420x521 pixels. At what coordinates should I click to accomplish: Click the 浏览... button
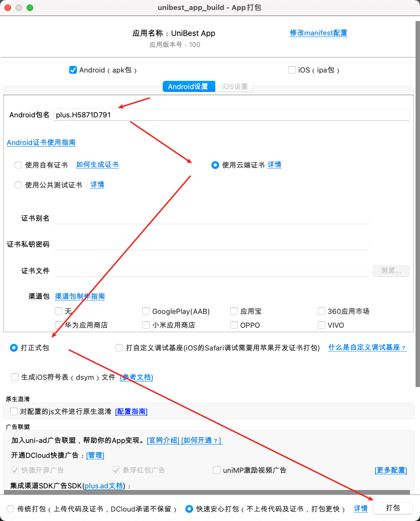[391, 271]
